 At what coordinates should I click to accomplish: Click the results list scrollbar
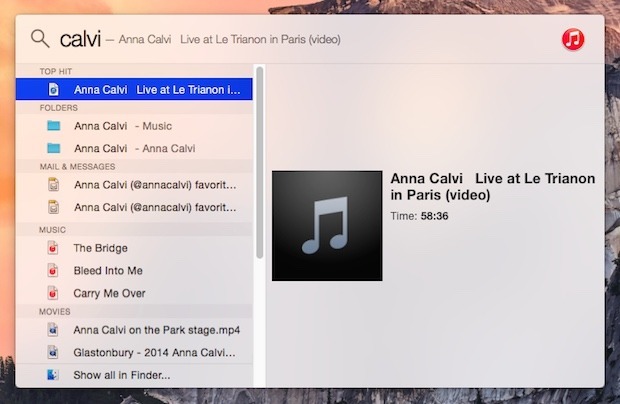[x=260, y=160]
